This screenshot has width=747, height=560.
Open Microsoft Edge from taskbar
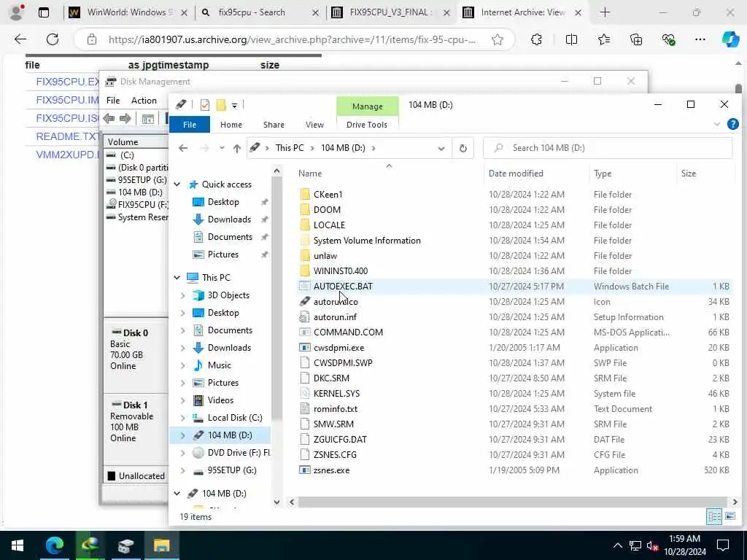[55, 545]
